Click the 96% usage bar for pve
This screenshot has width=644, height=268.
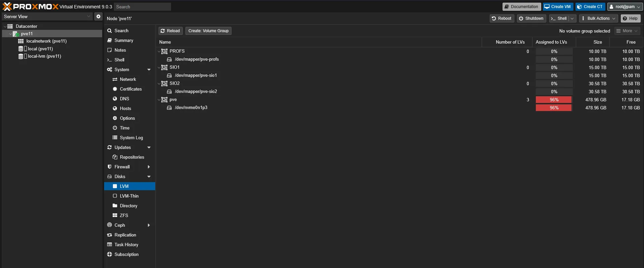click(x=553, y=100)
